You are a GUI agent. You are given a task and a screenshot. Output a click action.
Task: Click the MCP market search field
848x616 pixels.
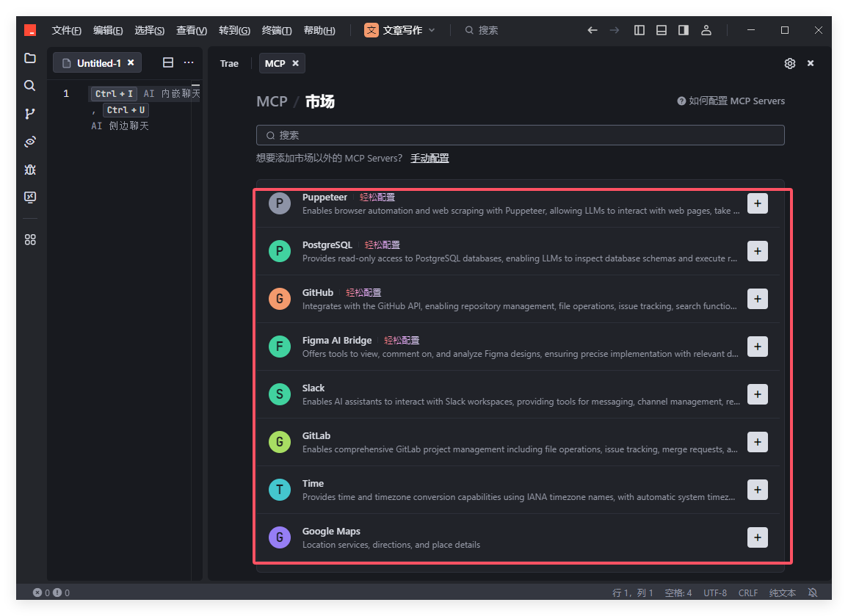pyautogui.click(x=520, y=135)
